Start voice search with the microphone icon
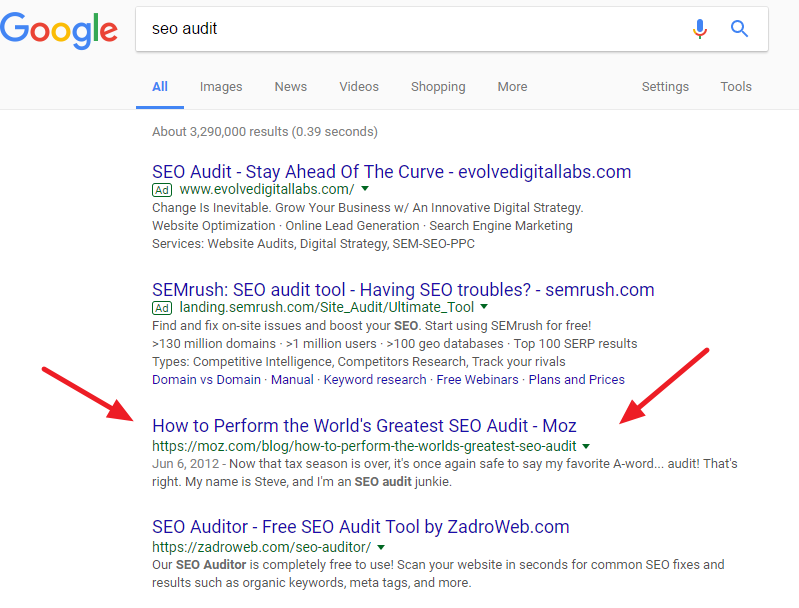Viewport: 799px width, 608px height. pos(700,29)
